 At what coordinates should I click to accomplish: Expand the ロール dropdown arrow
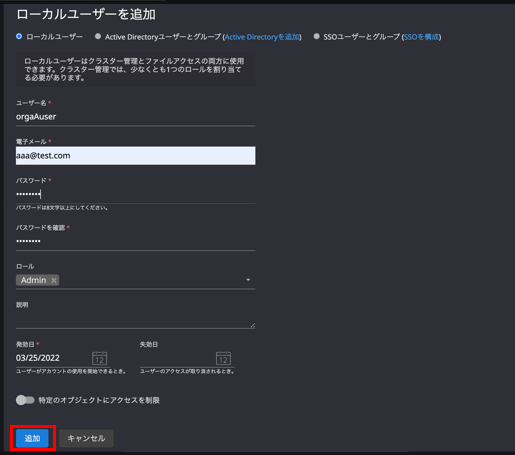248,280
